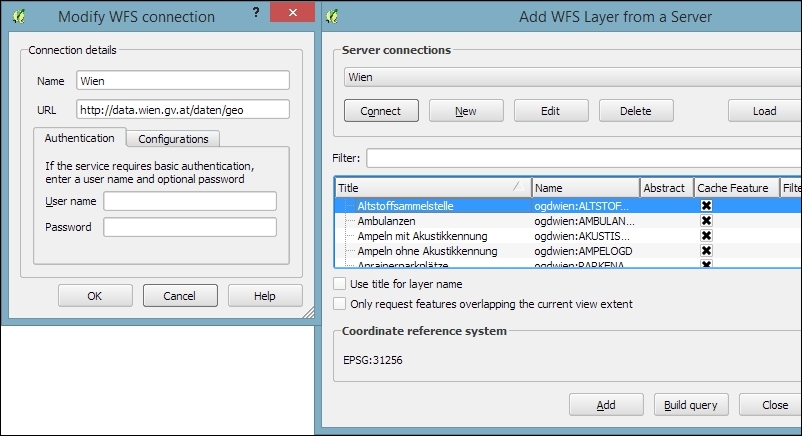Load server connections from file

click(x=765, y=111)
